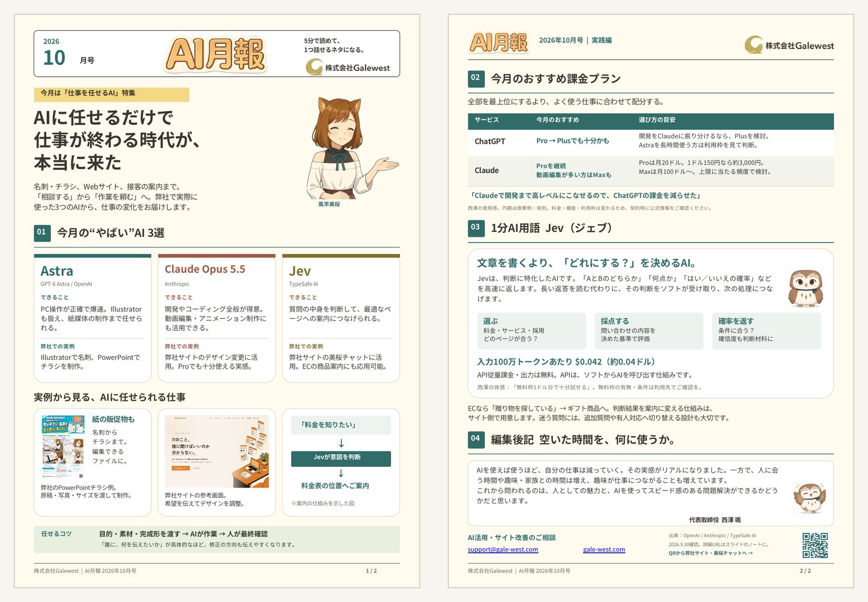Viewport: 868px width, 602px height.
Task: Click the flyer thumbnail beside 紙の販促物
Action: coord(63,447)
